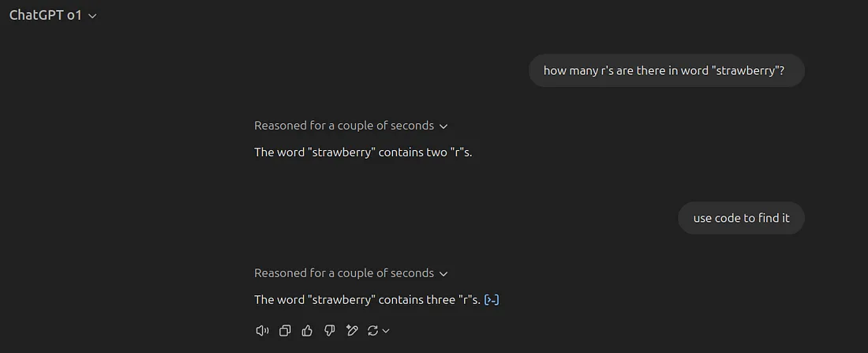Open the switch model chevron beside regenerate
The width and height of the screenshot is (868, 353).
[387, 331]
